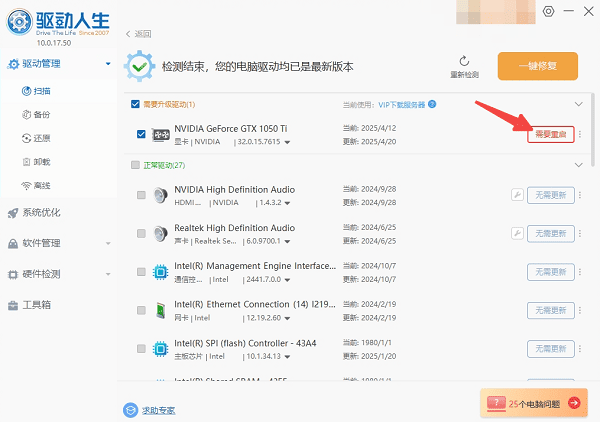
Task: Open the 还原 sidebar item
Action: 59,138
